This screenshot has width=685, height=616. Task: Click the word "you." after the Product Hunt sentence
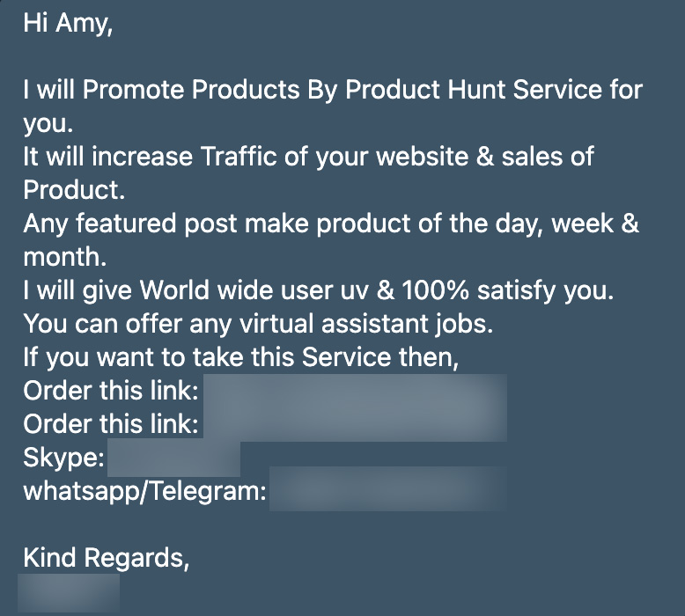pyautogui.click(x=48, y=123)
